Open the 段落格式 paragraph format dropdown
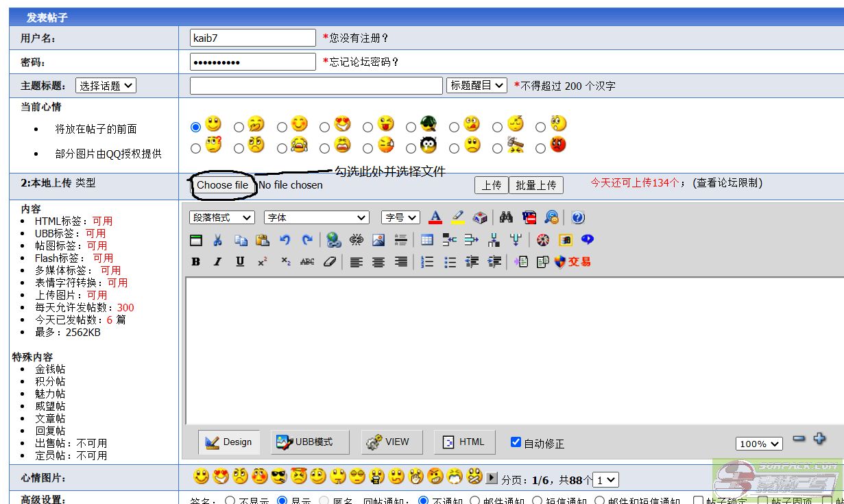Image resolution: width=844 pixels, height=504 pixels. tap(222, 217)
